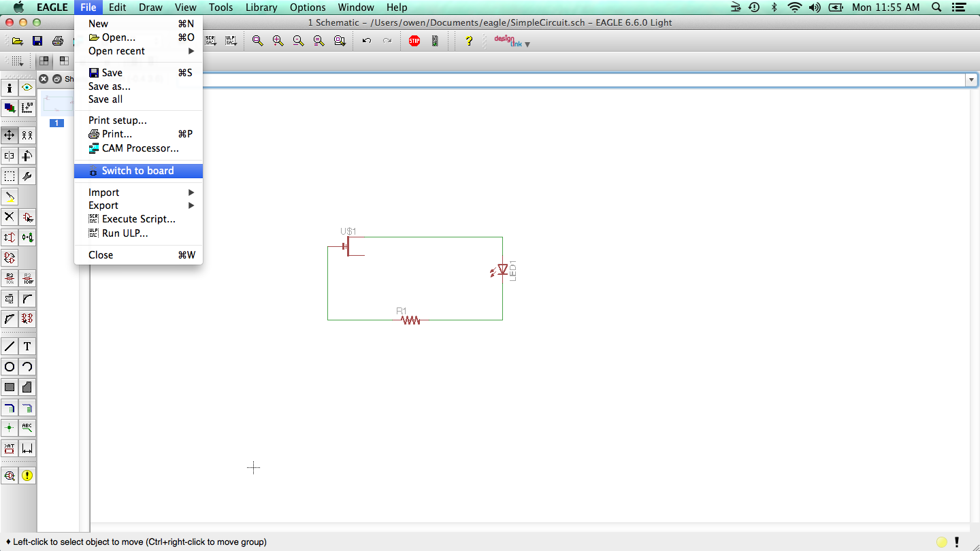Select the Move tool

(x=10, y=135)
